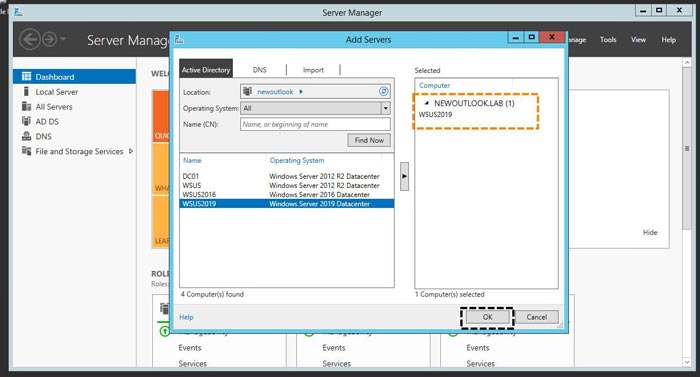Image resolution: width=700 pixels, height=377 pixels.
Task: Click the Computer column header in Selected
Action: [x=434, y=85]
